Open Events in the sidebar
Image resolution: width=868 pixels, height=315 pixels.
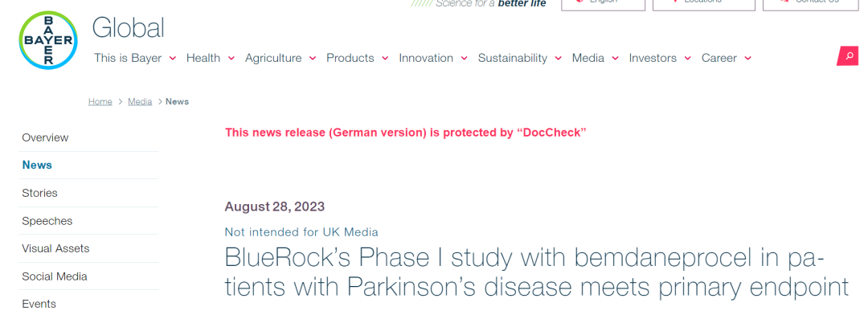pyautogui.click(x=39, y=304)
